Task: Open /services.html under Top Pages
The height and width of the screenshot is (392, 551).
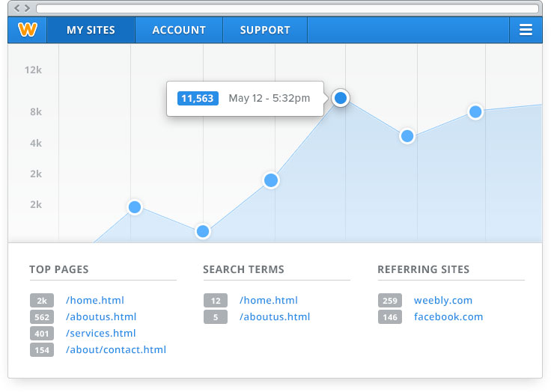Action: click(101, 334)
